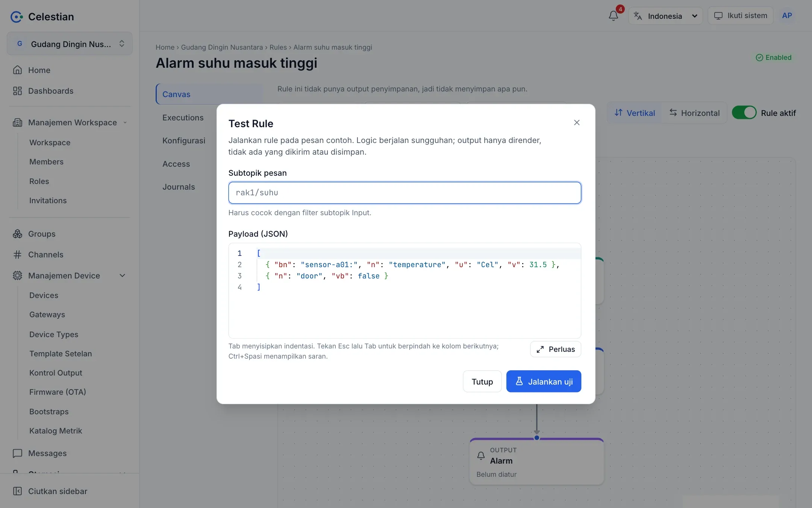
Task: Select Vertikal layout
Action: point(634,113)
